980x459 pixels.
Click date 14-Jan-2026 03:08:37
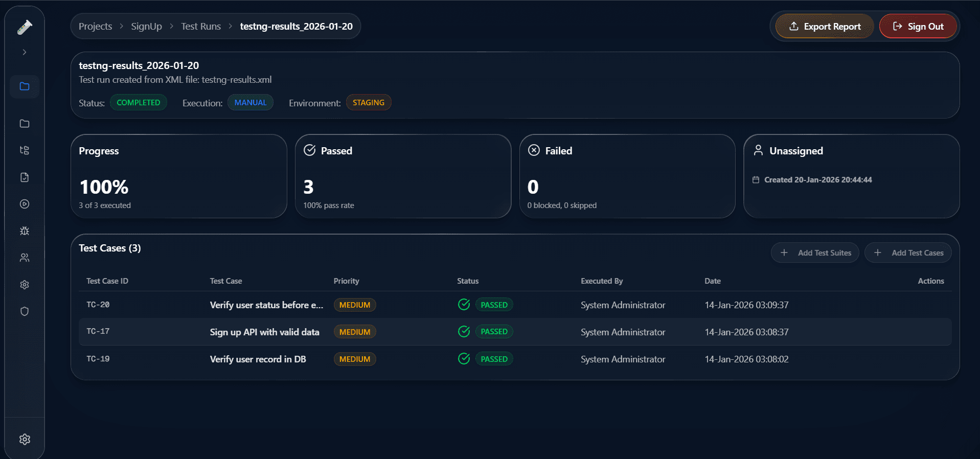[x=746, y=332]
